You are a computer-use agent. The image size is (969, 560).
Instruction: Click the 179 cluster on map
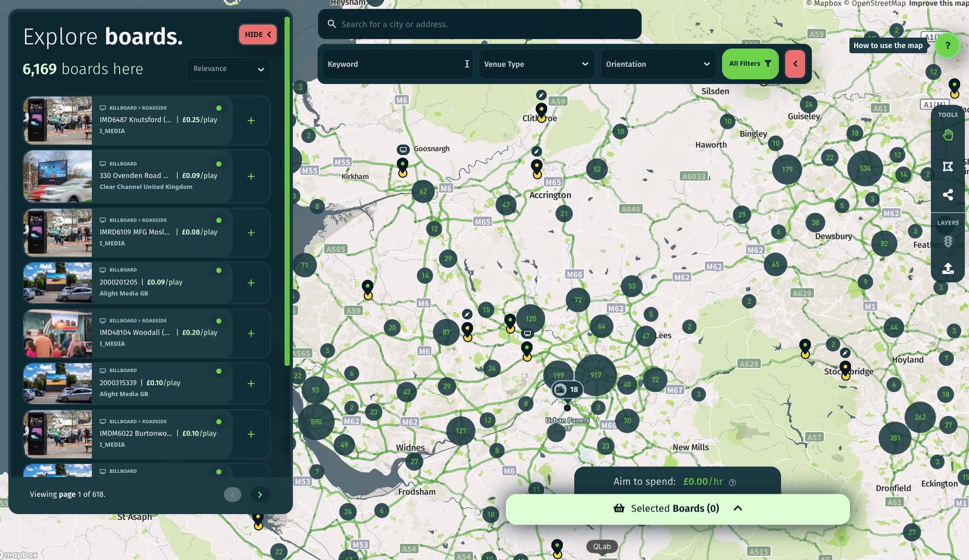[787, 170]
